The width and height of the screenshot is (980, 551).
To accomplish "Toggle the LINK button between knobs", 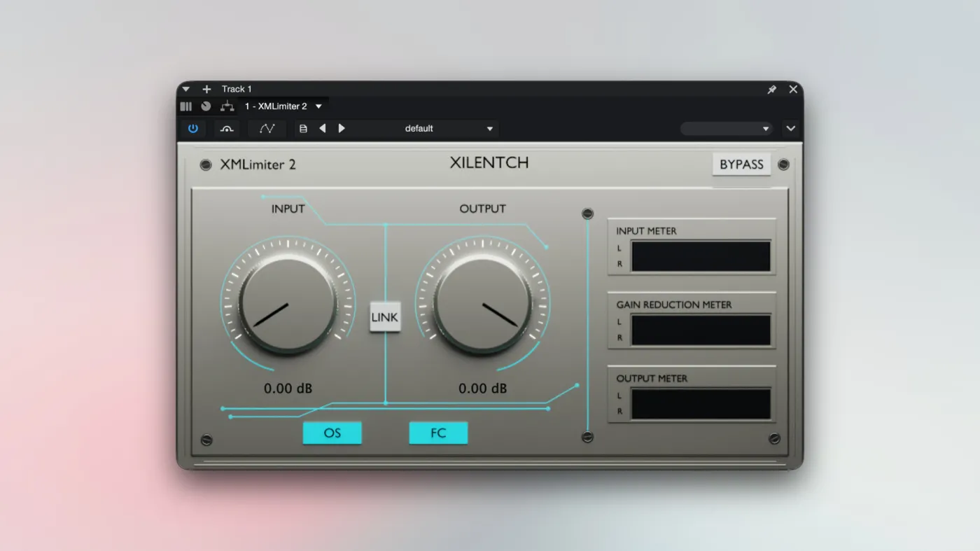I will tap(384, 317).
